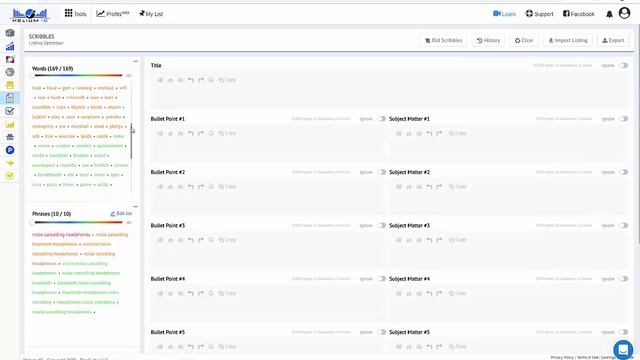Click the Privacy Policy footer link
The height and width of the screenshot is (360, 640).
562,358
